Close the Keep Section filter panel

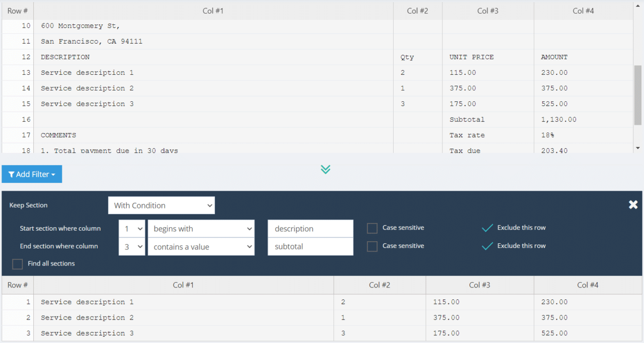click(633, 205)
